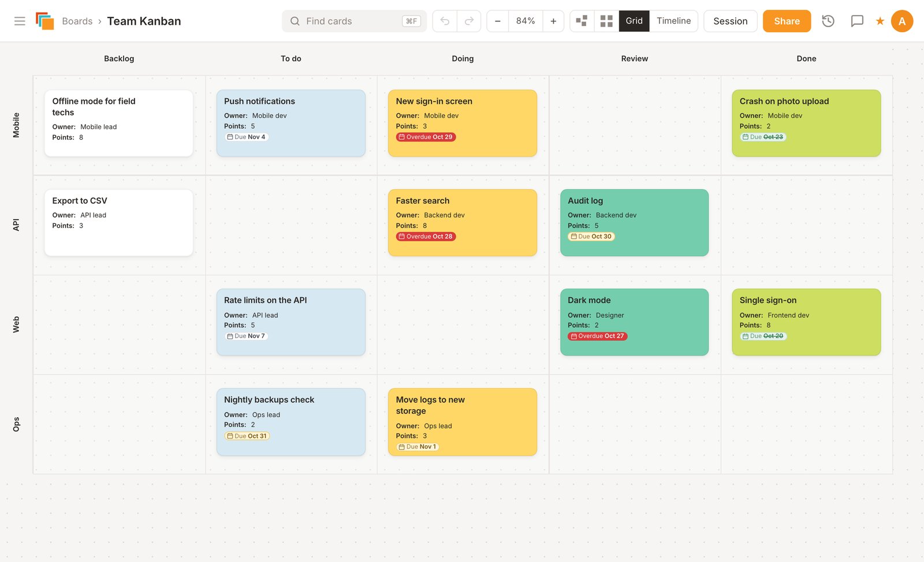Open the Faster search card
This screenshot has height=562, width=924.
[x=463, y=223]
